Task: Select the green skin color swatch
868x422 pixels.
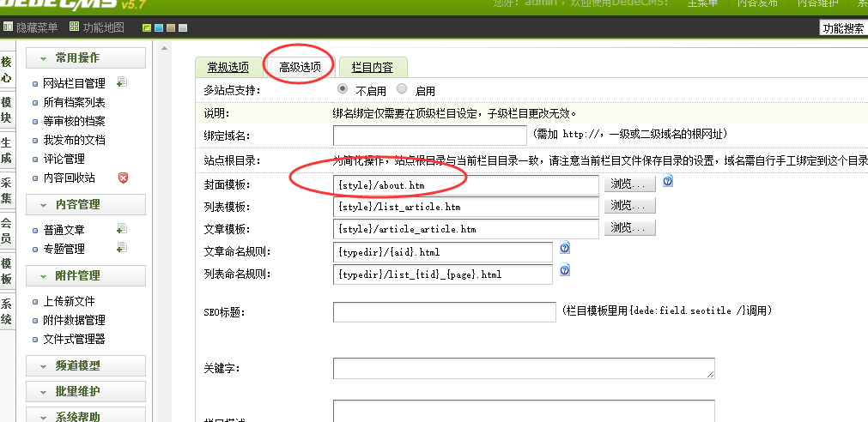Action: pyautogui.click(x=147, y=27)
